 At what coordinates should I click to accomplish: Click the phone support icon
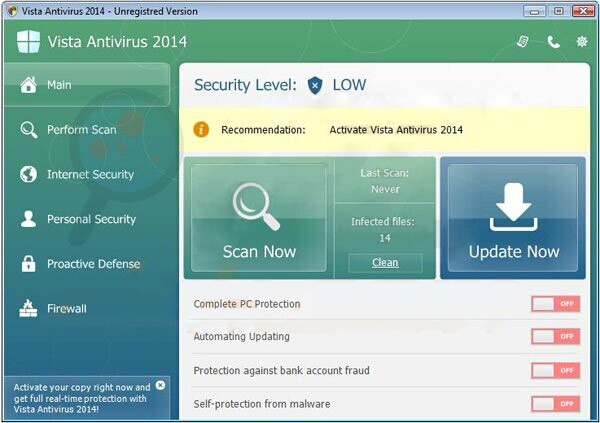pyautogui.click(x=553, y=42)
